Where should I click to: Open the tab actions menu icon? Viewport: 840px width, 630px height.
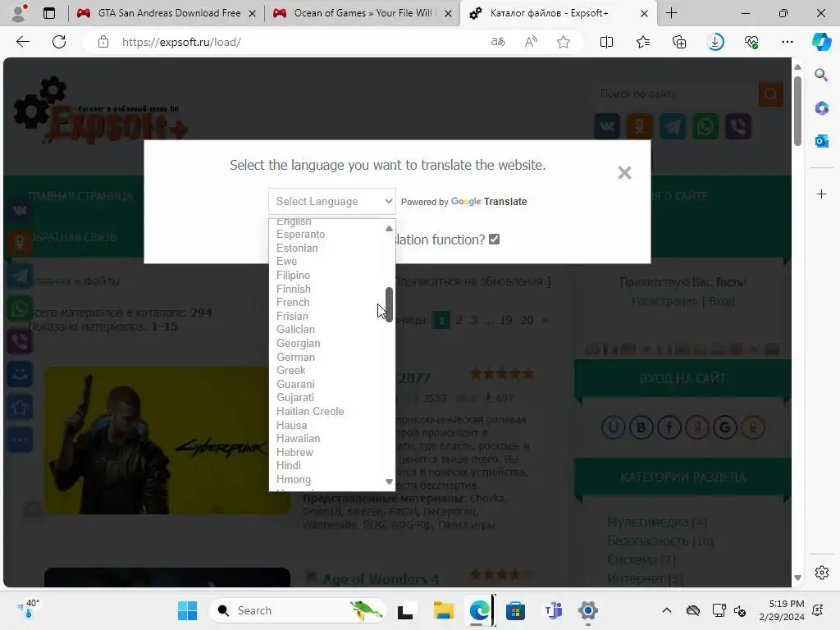click(48, 13)
